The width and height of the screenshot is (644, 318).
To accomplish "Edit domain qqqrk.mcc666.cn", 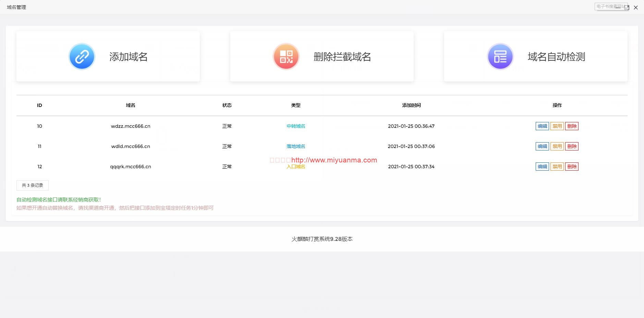I will [542, 167].
